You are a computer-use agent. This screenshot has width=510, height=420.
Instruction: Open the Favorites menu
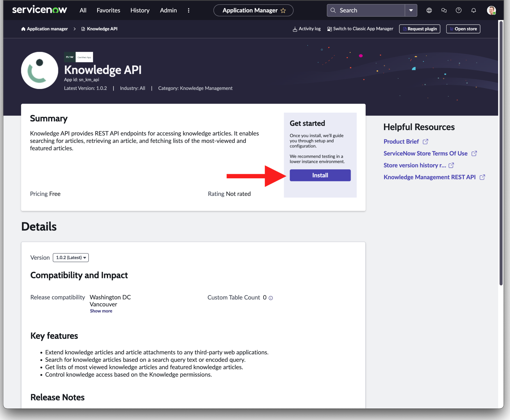[108, 10]
